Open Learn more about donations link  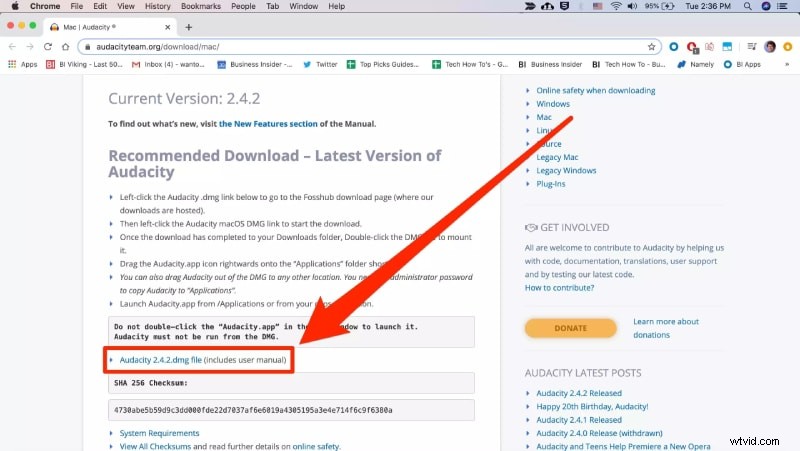click(x=666, y=328)
